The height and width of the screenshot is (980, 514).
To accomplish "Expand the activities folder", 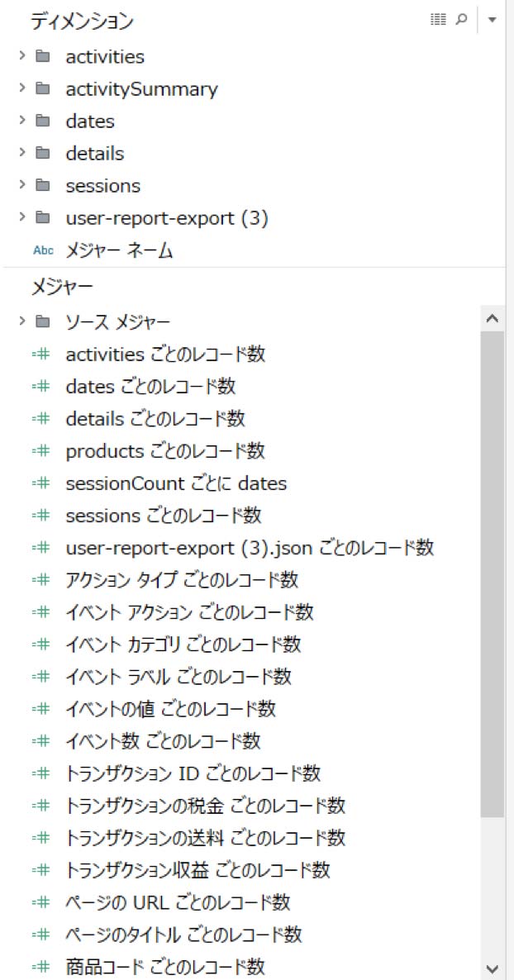I will pyautogui.click(x=22, y=56).
